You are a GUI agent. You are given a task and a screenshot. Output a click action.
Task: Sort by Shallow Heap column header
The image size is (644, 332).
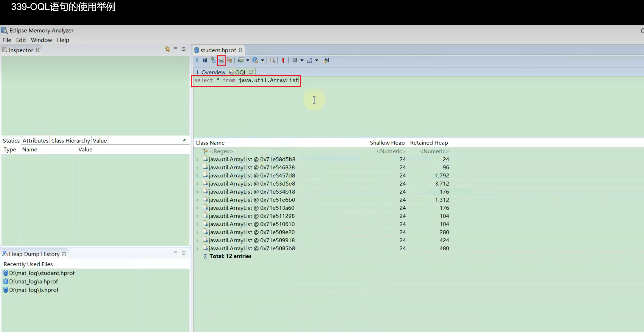coord(387,143)
